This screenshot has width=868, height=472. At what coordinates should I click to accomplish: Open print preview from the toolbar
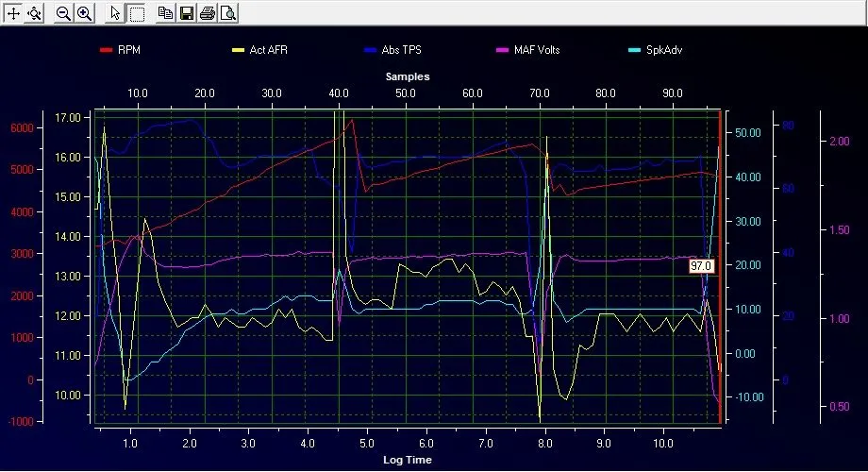[x=227, y=13]
